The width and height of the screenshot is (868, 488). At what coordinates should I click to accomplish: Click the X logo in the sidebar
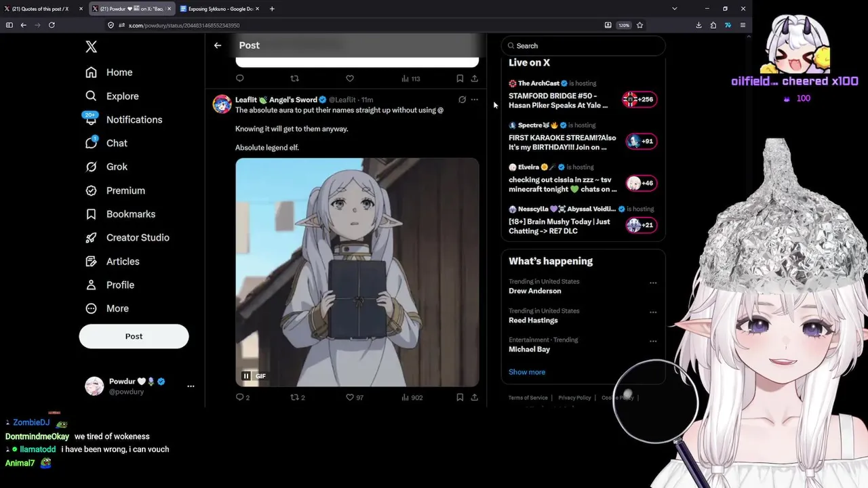pos(92,46)
